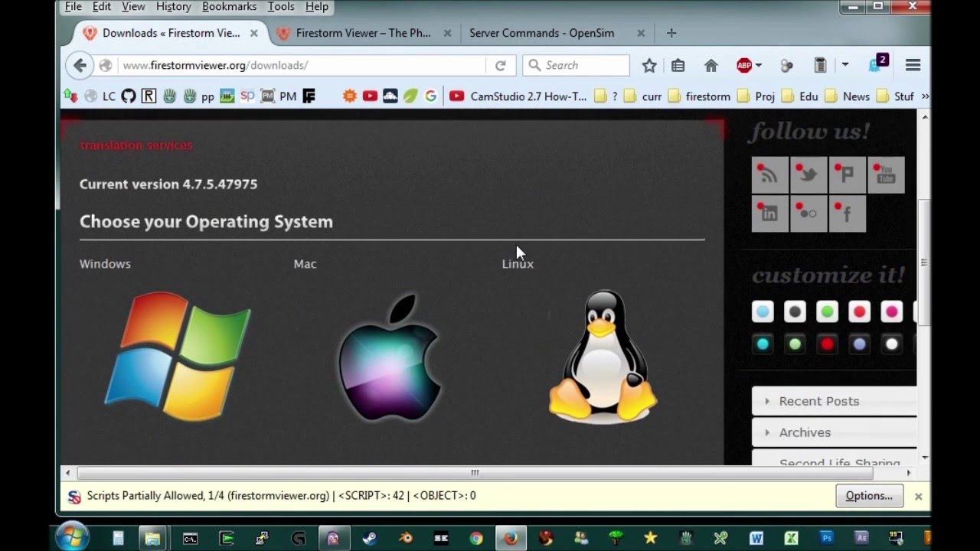980x551 pixels.
Task: Click the horizontal page scrollbar
Action: (475, 473)
